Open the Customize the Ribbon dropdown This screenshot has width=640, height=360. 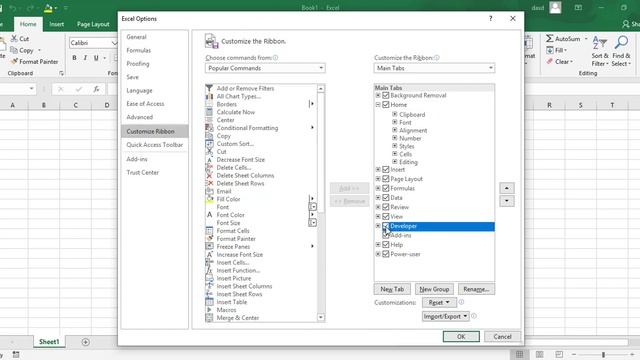[434, 68]
